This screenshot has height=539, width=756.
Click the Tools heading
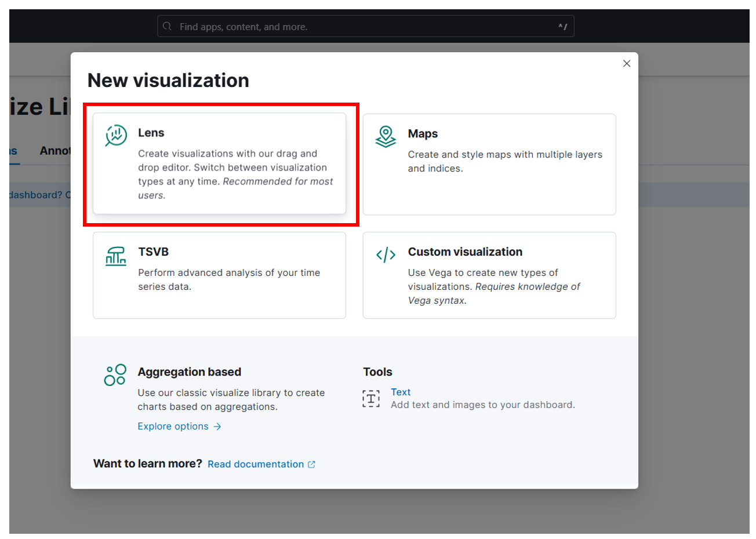coord(377,372)
